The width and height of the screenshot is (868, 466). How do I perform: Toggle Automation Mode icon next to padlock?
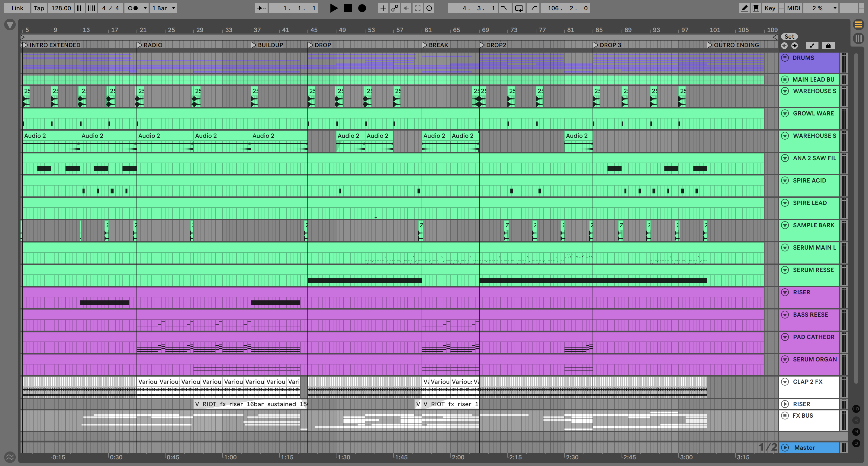[x=812, y=46]
